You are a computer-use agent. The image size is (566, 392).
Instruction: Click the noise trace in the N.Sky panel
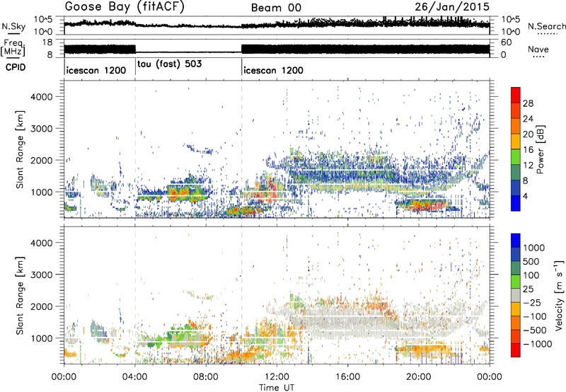click(x=277, y=25)
